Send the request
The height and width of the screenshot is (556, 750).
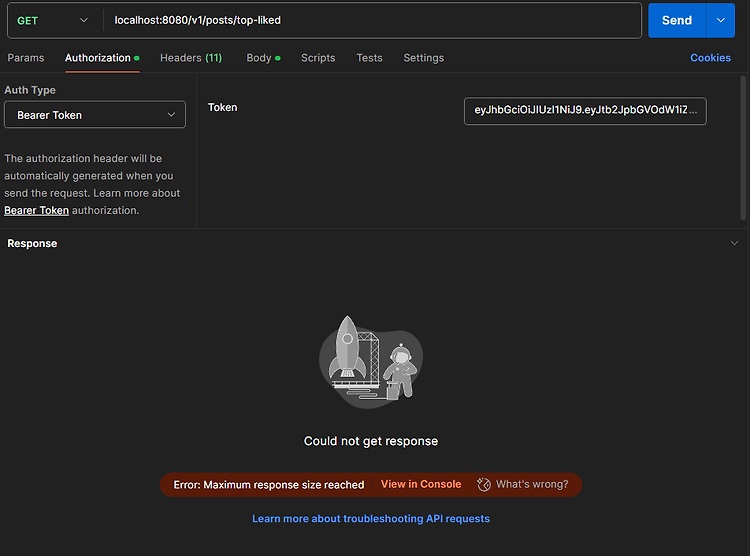tap(677, 21)
